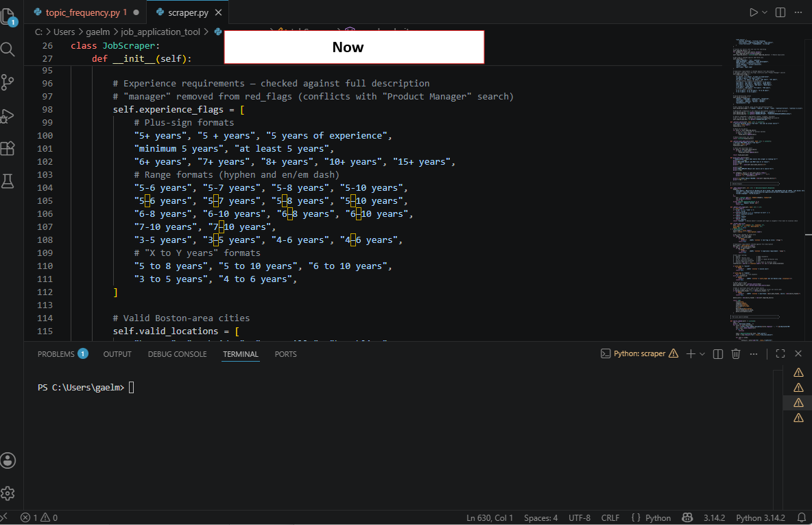Image resolution: width=812 pixels, height=525 pixels.
Task: Select the first warning terminal in the list
Action: point(798,373)
